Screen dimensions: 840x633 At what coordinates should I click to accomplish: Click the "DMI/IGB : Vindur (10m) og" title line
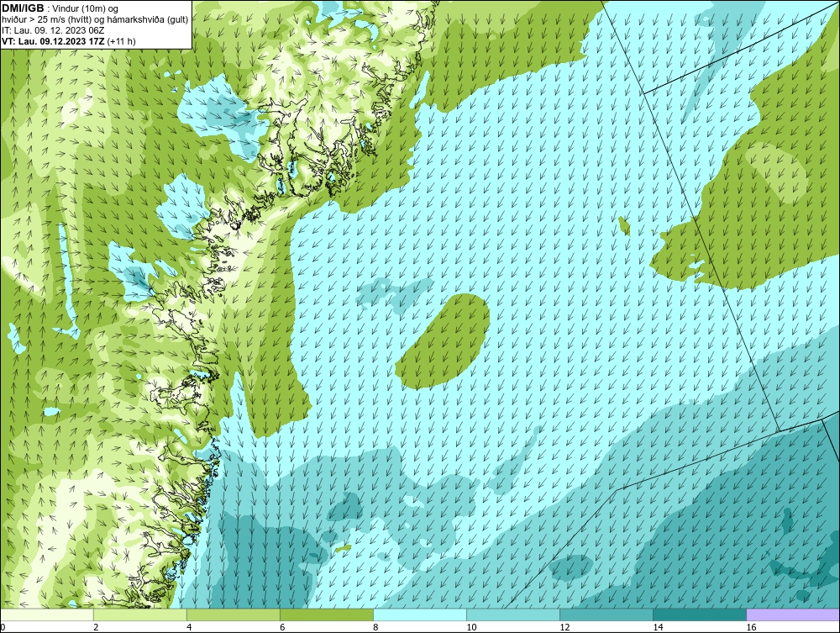point(60,8)
